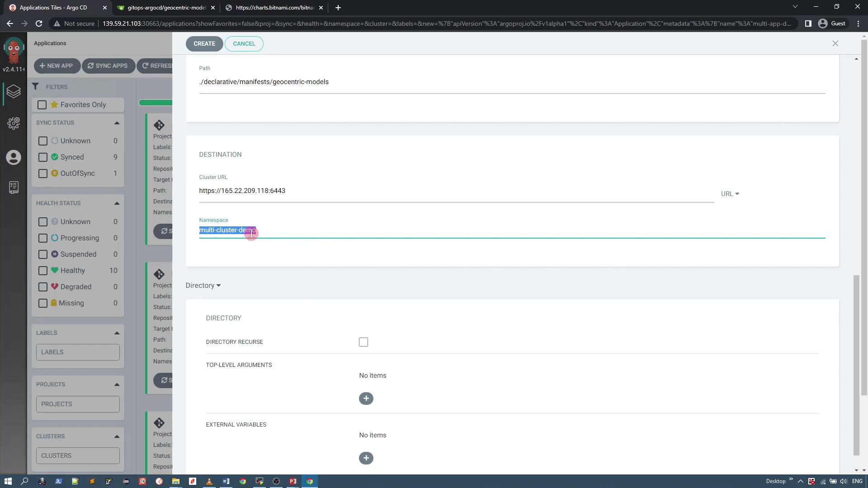Screen dimensions: 868x488
Task: Open the URL type dropdown
Action: pos(730,194)
